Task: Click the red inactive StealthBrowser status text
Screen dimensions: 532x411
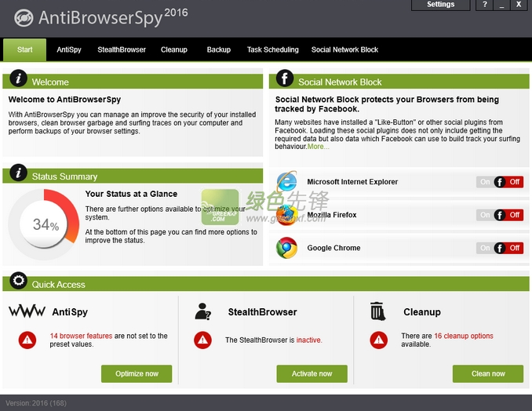Action: (309, 340)
